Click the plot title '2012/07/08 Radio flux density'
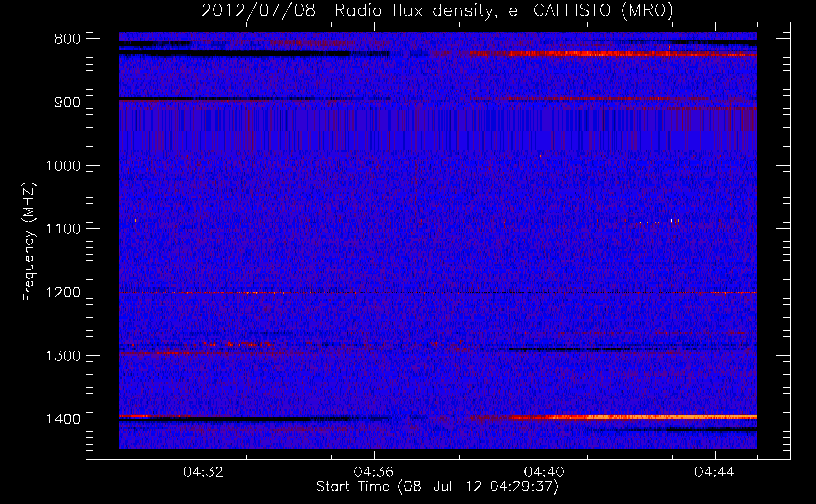816x504 pixels. [437, 10]
